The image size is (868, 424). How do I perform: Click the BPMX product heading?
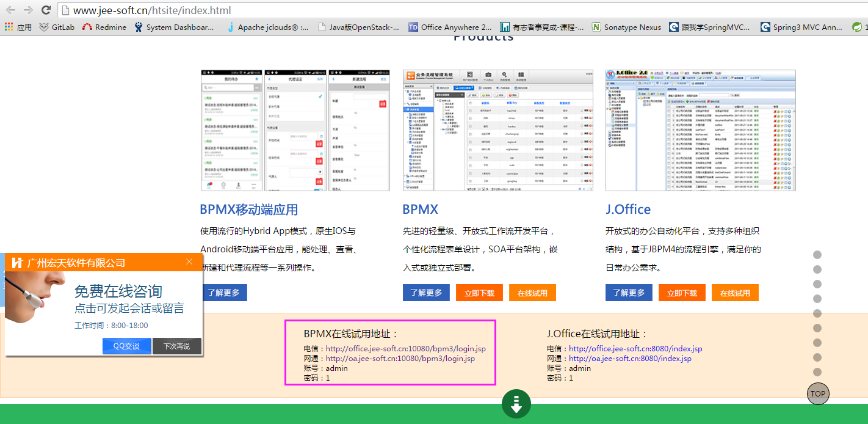click(x=421, y=210)
